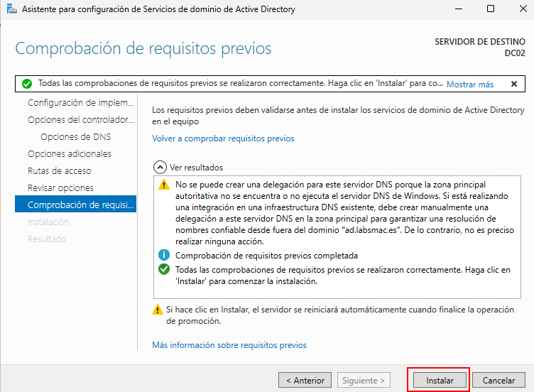This screenshot has height=392, width=534.
Task: Open 'Más información sobre requisitos previos' link
Action: [229, 345]
